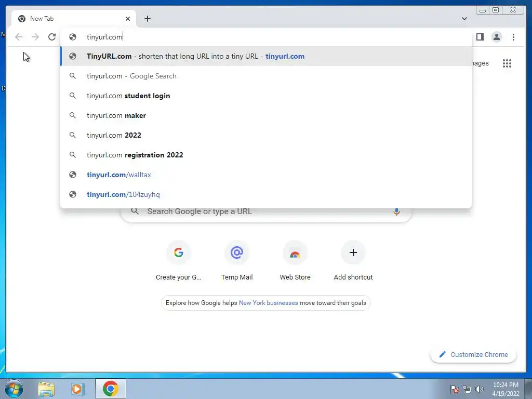Open the Chrome profile avatar
The height and width of the screenshot is (399, 532).
tap(496, 37)
